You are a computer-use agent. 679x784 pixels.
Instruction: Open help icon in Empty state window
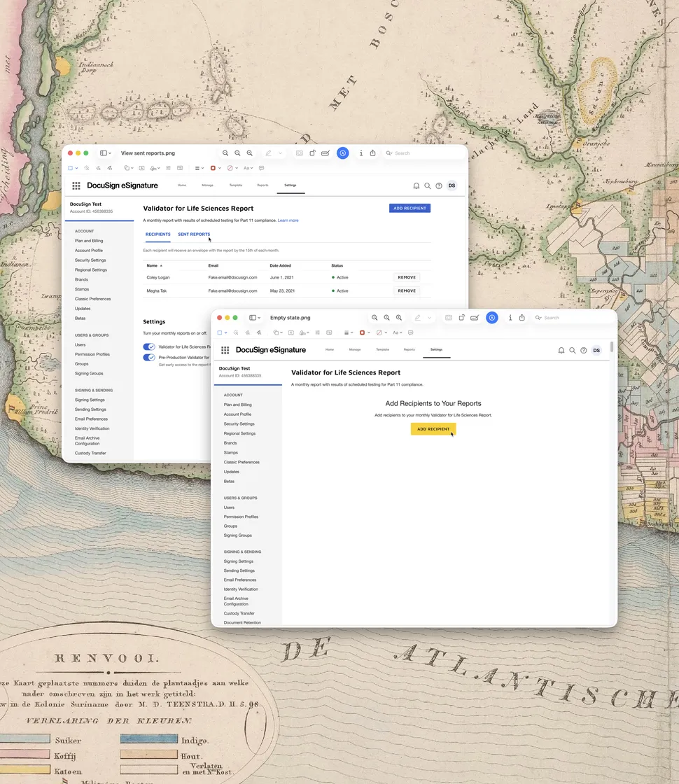[584, 350]
